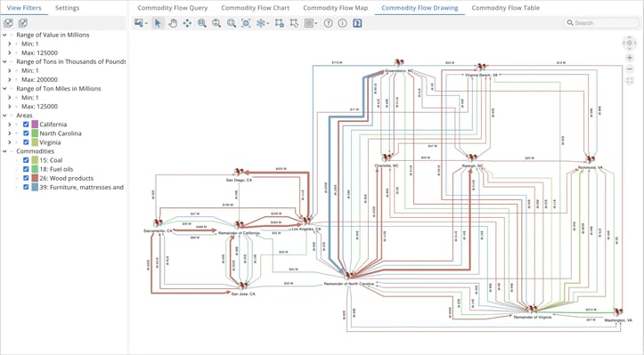
Task: Open the layout tool dropdown arrow
Action: pyautogui.click(x=268, y=23)
